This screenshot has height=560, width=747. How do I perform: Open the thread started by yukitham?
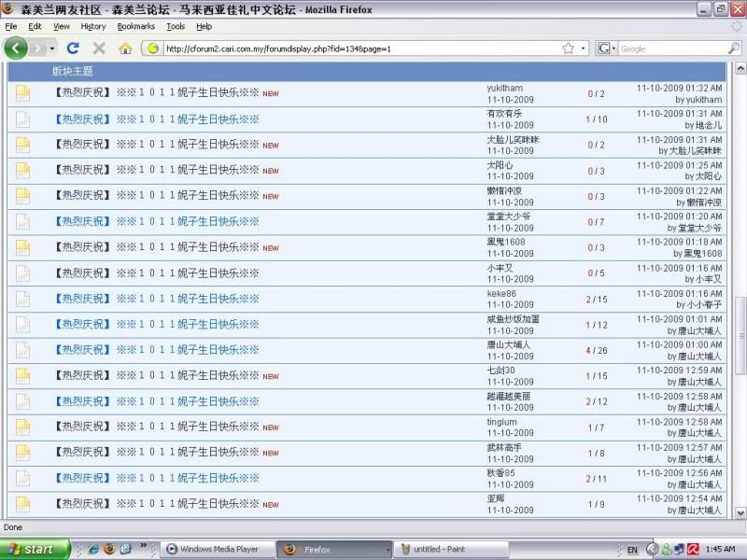[157, 92]
